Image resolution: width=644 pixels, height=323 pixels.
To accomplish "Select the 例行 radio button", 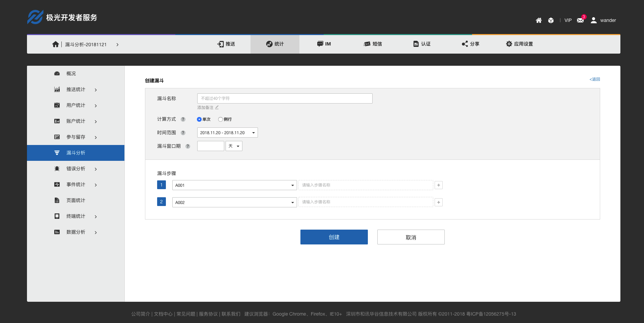I will [x=221, y=119].
